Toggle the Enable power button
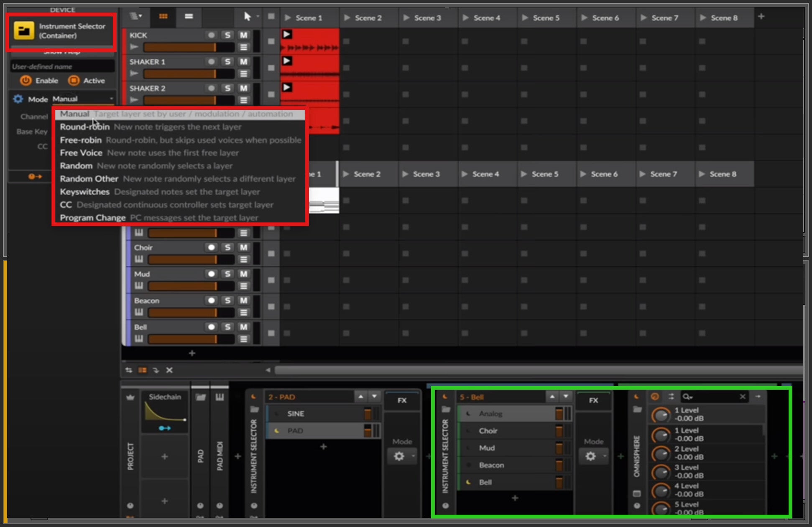 [26, 80]
